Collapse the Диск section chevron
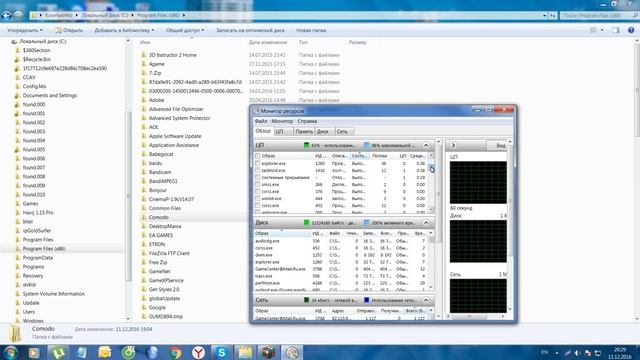640x360 pixels. point(426,223)
